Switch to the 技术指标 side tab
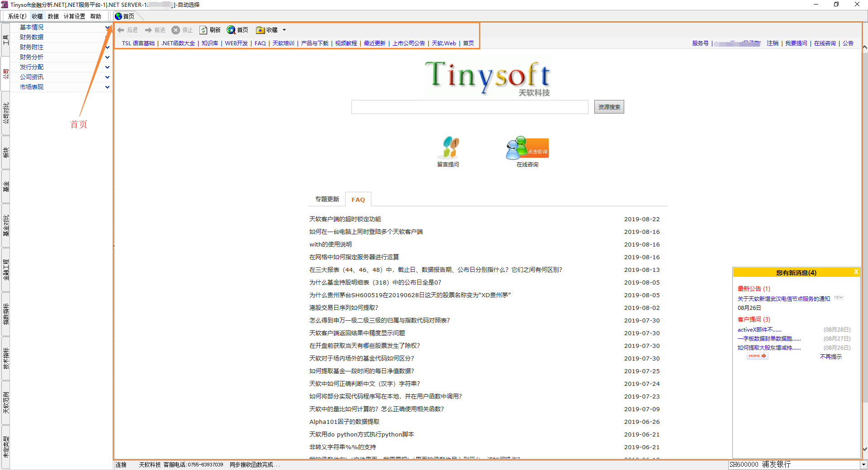 (5, 358)
